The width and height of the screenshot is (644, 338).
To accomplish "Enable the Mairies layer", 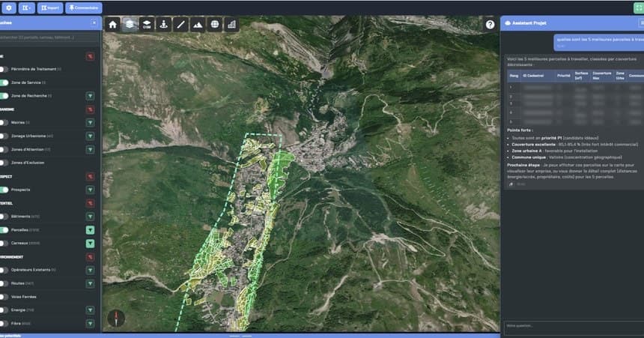I will click(x=4, y=123).
